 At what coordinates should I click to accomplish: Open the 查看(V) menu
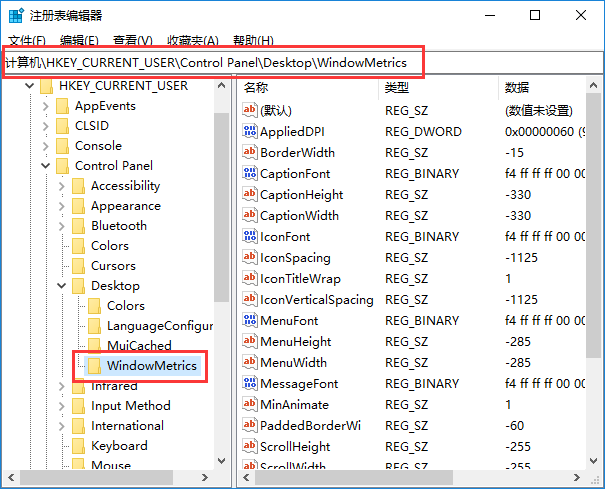[132, 40]
